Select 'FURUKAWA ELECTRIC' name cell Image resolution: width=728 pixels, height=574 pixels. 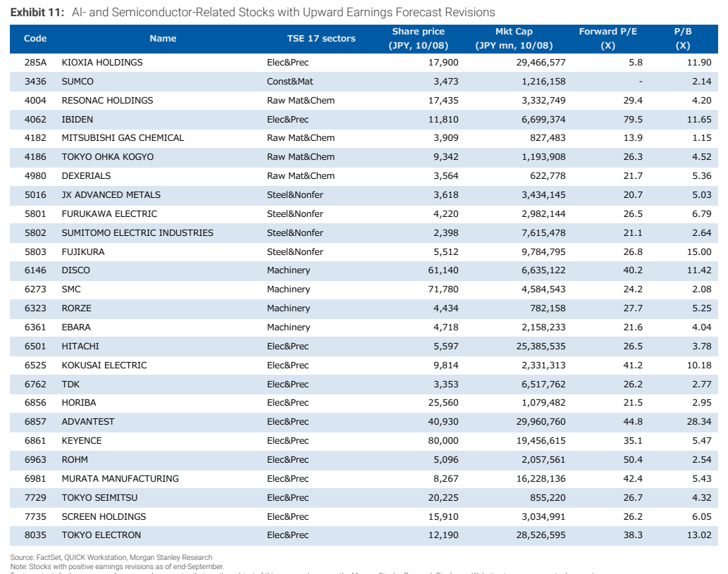click(x=109, y=214)
